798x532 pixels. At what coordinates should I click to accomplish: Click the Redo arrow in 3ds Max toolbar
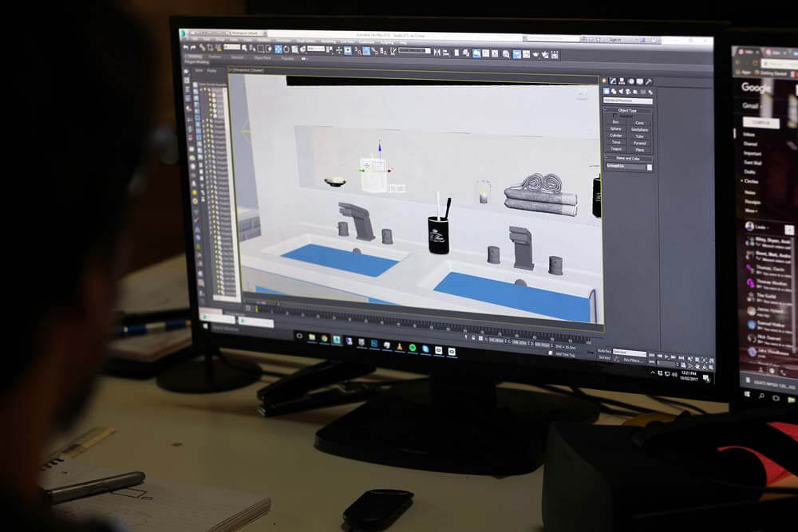pyautogui.click(x=193, y=47)
